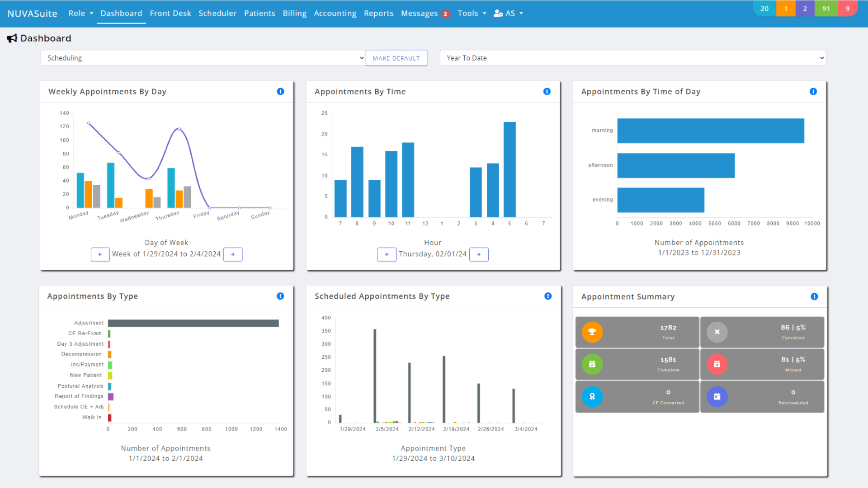Image resolution: width=868 pixels, height=488 pixels.
Task: Click info icon on Appointment Summary card
Action: coord(814,296)
